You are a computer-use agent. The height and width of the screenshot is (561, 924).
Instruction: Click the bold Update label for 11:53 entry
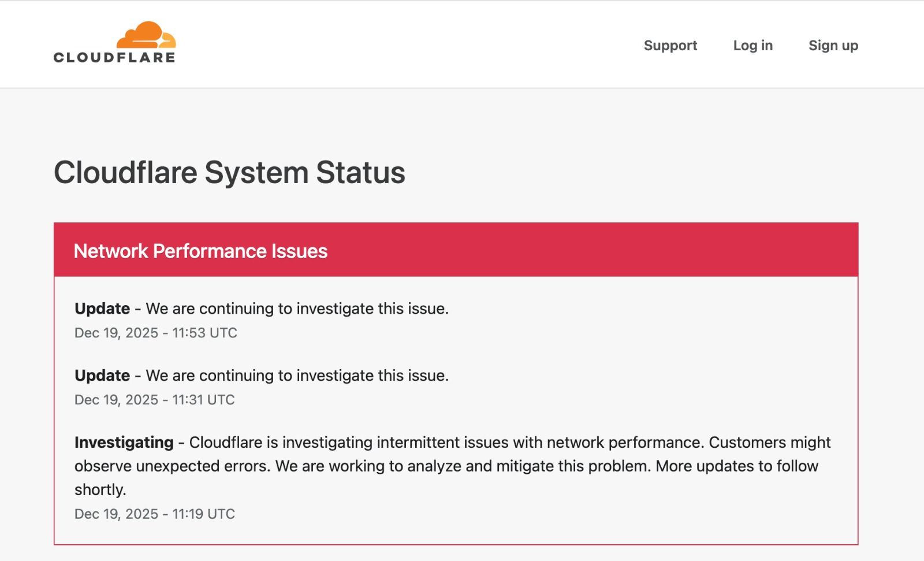[x=102, y=309]
